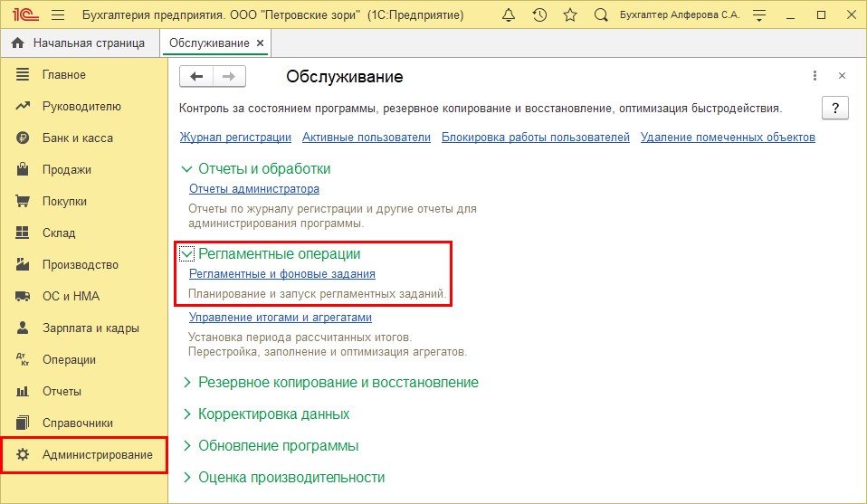Expand the Оценка производительности group
Screen dimensions: 867x504
tap(187, 477)
